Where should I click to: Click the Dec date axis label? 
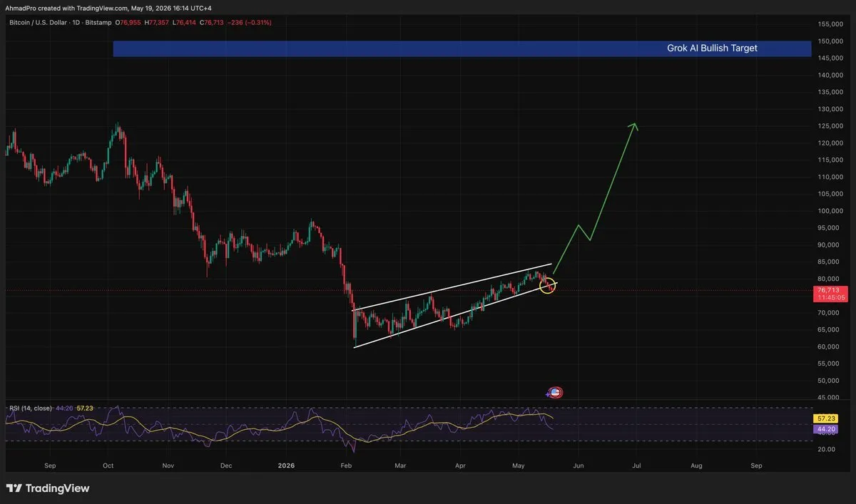[x=225, y=466]
